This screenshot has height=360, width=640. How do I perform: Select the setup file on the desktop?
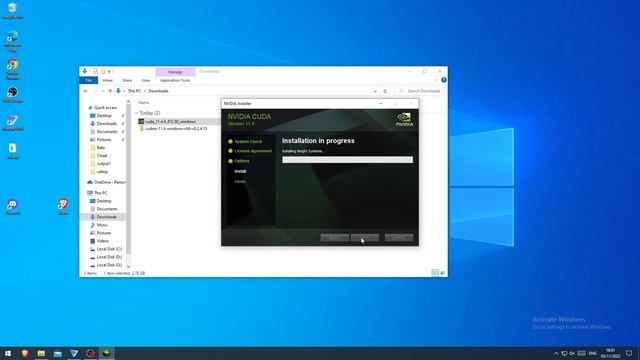13,151
